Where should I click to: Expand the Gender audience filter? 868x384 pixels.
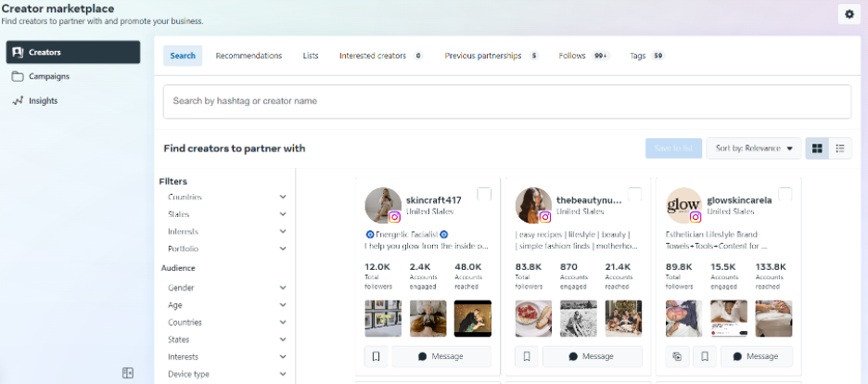tap(226, 288)
